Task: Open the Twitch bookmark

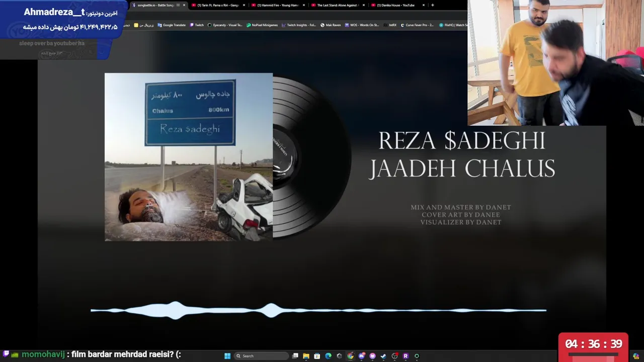Action: point(197,25)
